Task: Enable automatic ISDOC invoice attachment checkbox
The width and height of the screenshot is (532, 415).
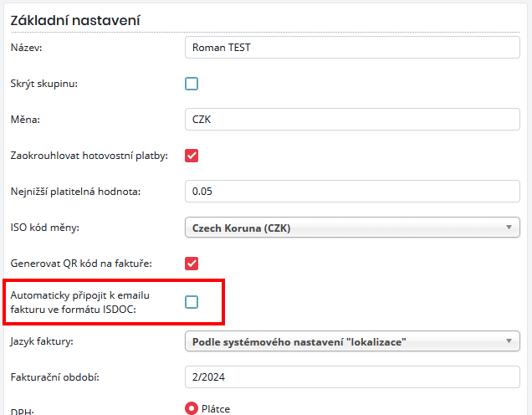Action: click(192, 301)
